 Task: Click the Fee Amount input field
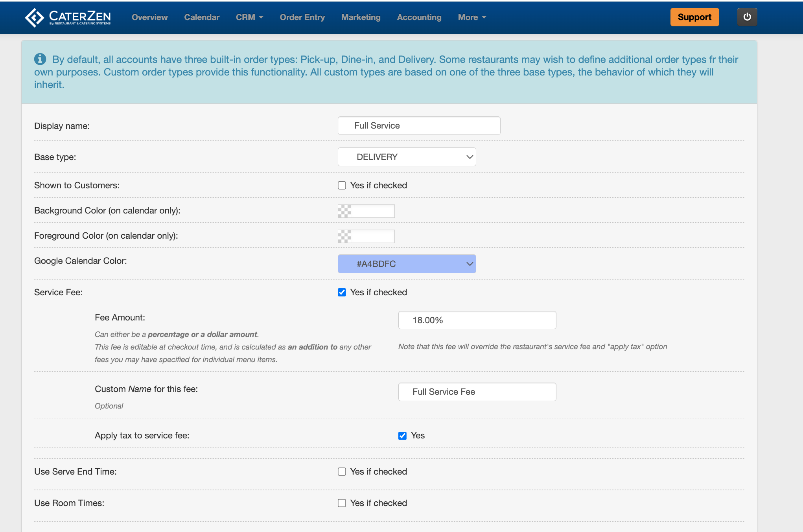pos(477,320)
